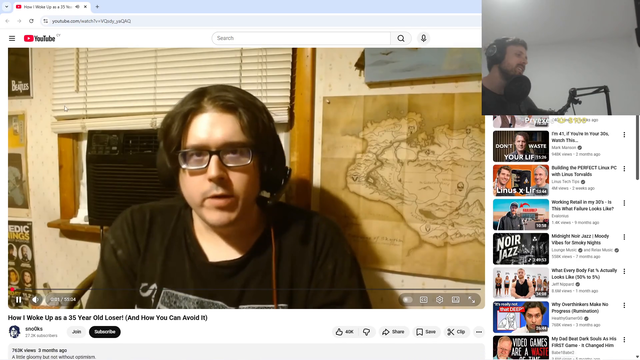Open options menu for Body Fat video

[x=624, y=271]
